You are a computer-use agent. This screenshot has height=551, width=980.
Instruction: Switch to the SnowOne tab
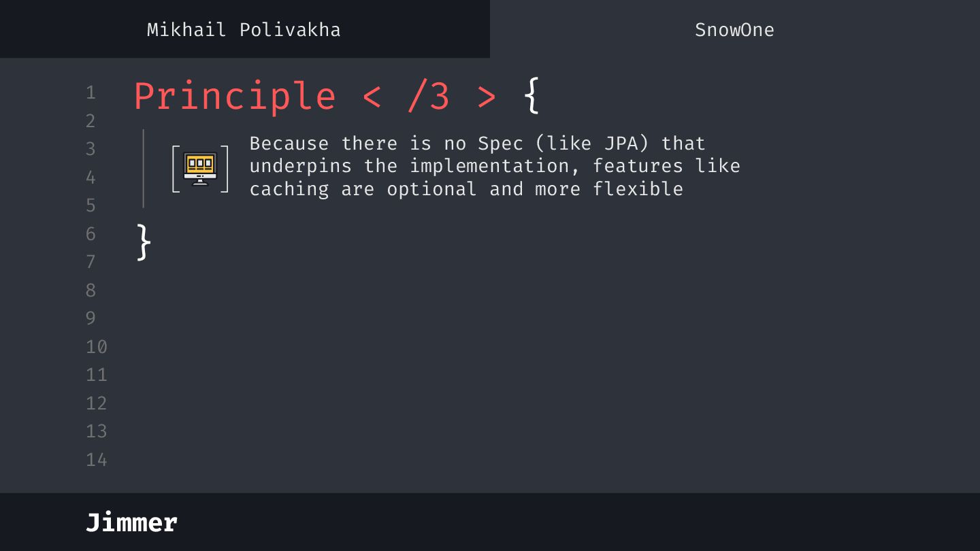coord(734,30)
